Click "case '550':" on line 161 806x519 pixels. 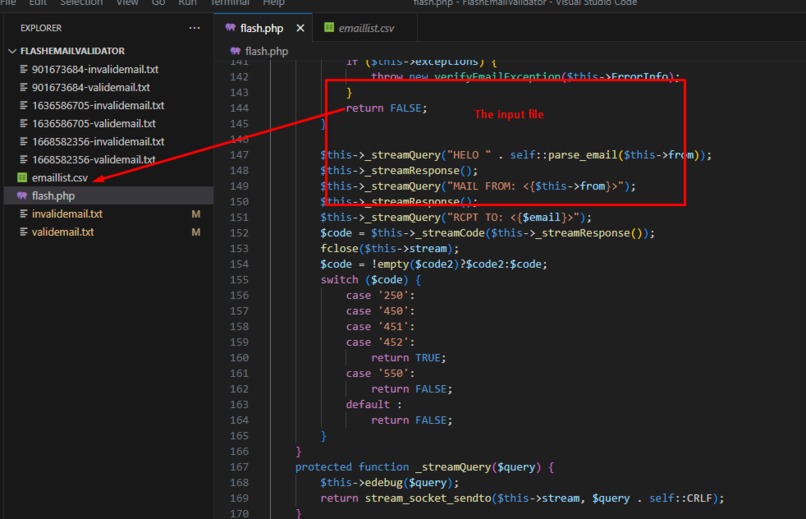[380, 373]
